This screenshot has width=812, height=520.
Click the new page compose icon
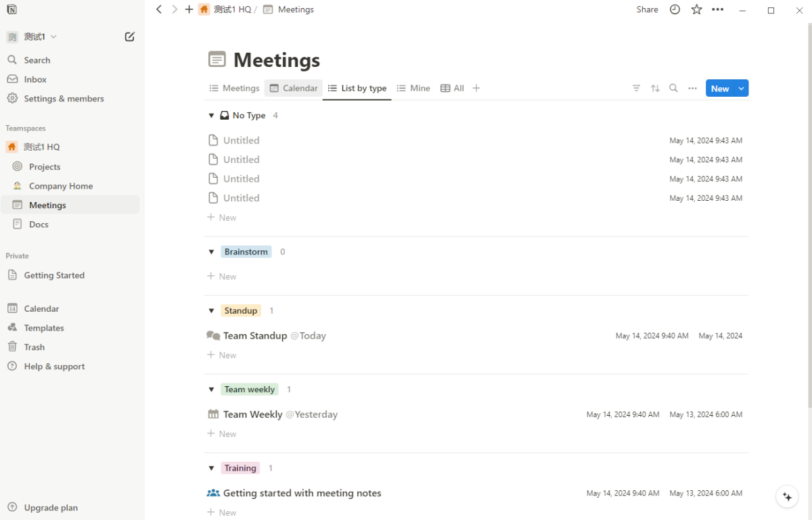(130, 37)
